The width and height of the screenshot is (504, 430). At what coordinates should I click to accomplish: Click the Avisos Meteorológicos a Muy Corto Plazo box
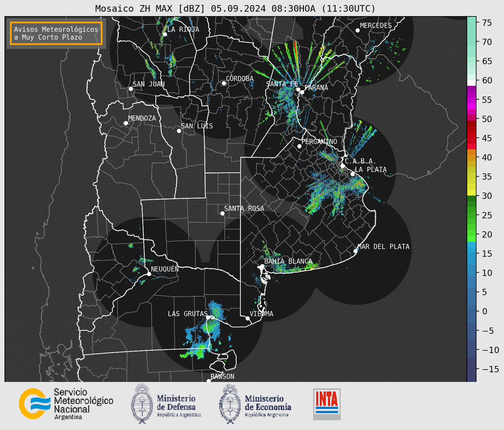tap(56, 33)
